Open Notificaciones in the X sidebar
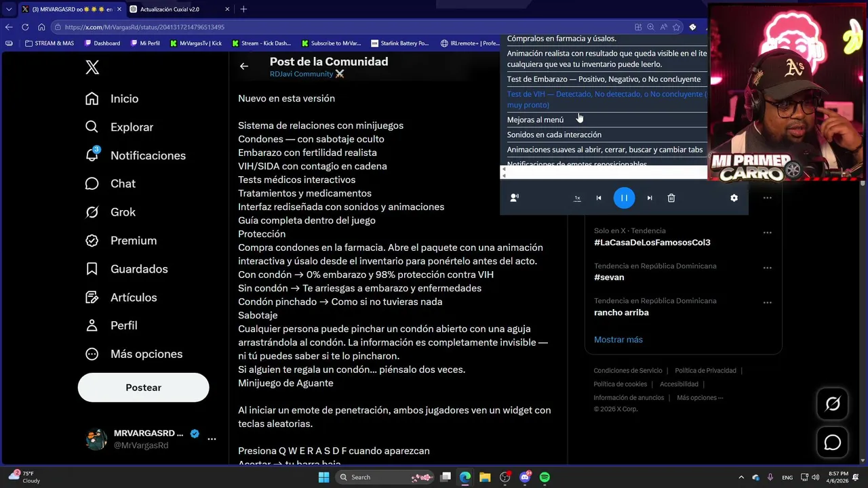This screenshot has width=868, height=488. coord(135,156)
